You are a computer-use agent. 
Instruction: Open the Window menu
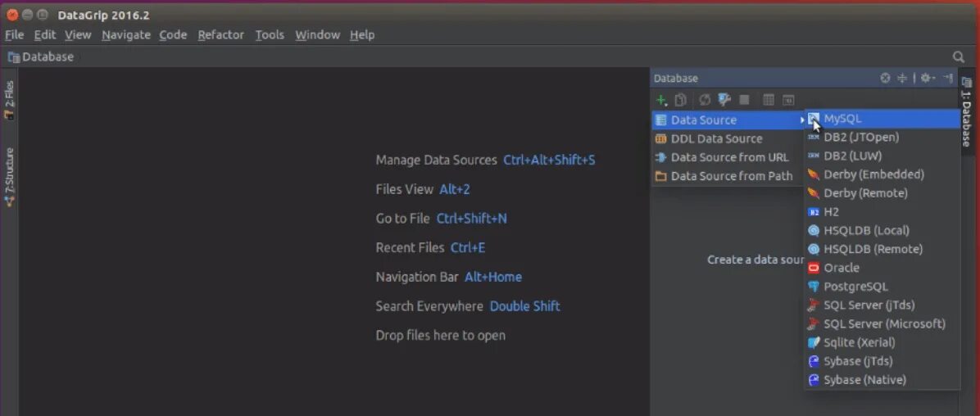pos(317,35)
